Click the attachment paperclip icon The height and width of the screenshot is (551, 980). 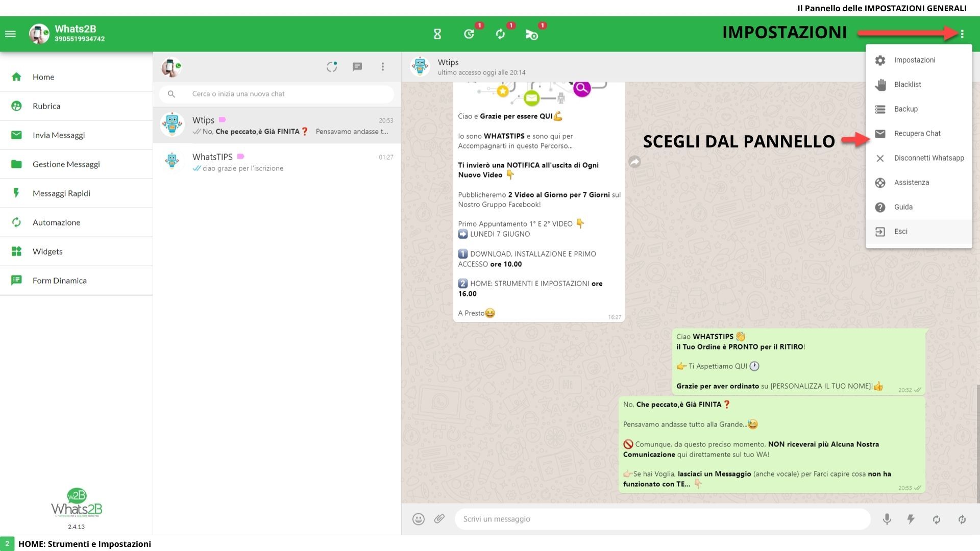click(439, 519)
